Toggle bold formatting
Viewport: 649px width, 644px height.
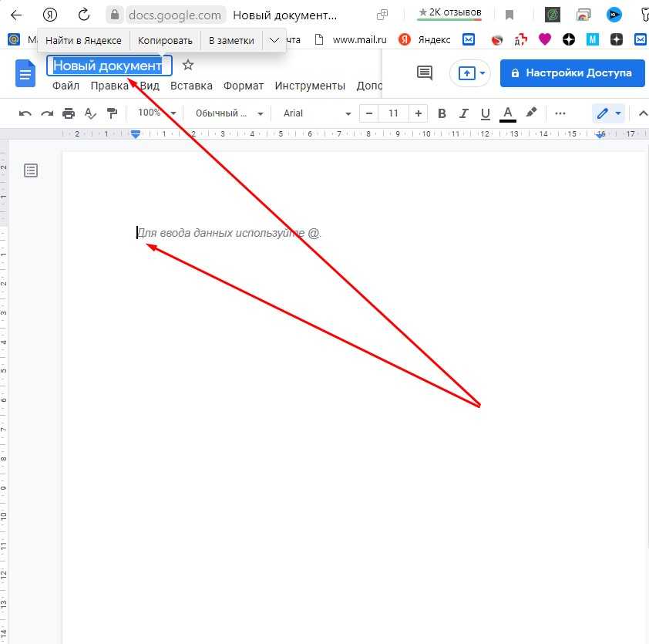(x=442, y=113)
